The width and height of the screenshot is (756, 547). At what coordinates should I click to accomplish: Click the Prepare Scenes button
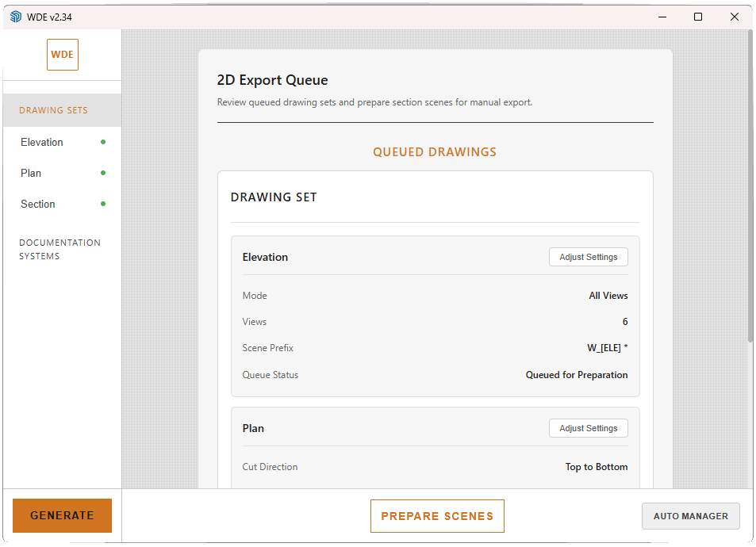(437, 516)
